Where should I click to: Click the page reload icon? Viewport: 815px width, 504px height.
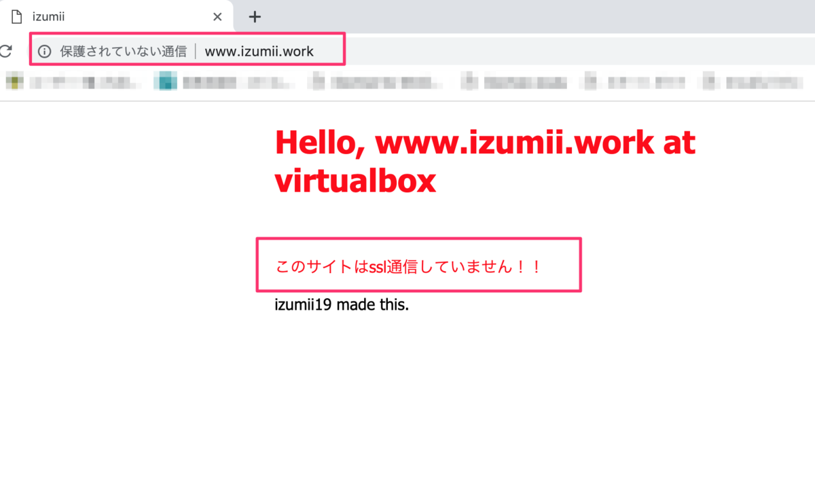click(7, 50)
